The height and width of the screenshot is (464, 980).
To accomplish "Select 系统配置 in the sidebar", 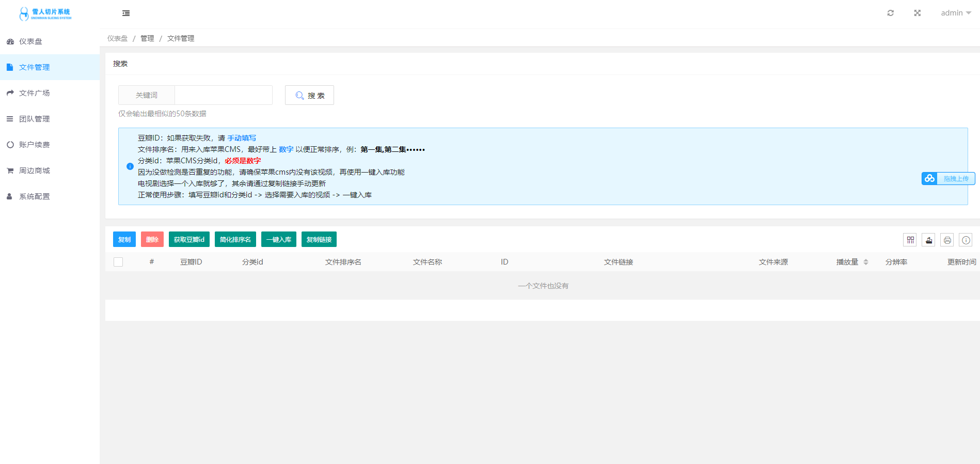I will point(35,196).
